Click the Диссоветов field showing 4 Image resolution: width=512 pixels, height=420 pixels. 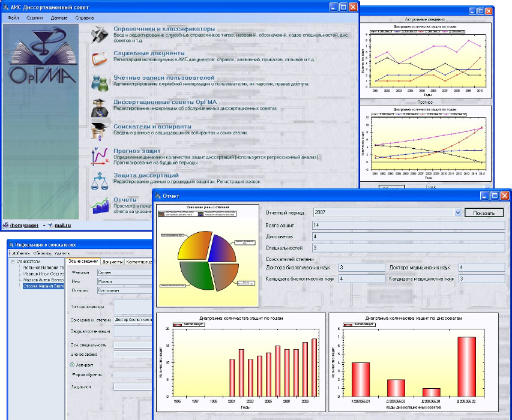tap(409, 236)
